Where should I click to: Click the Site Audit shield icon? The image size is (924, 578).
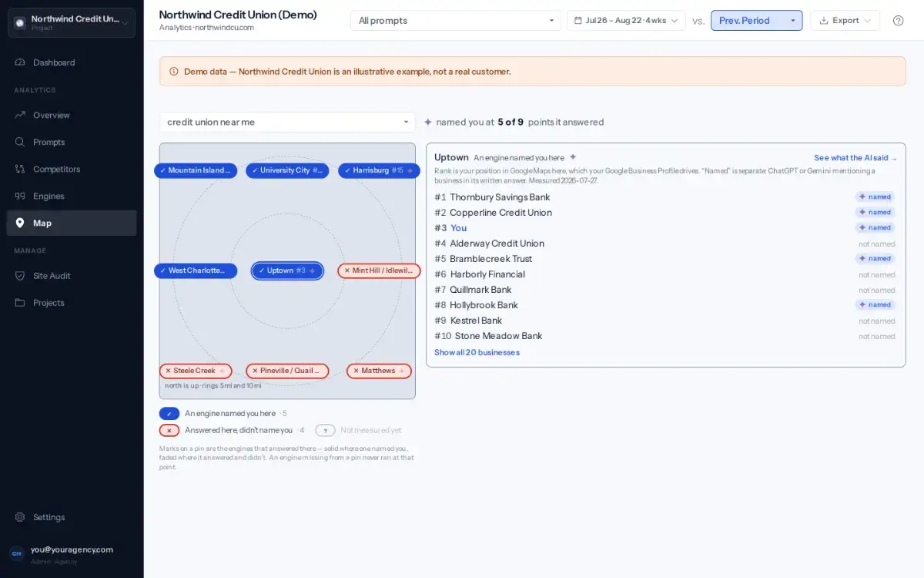[20, 275]
